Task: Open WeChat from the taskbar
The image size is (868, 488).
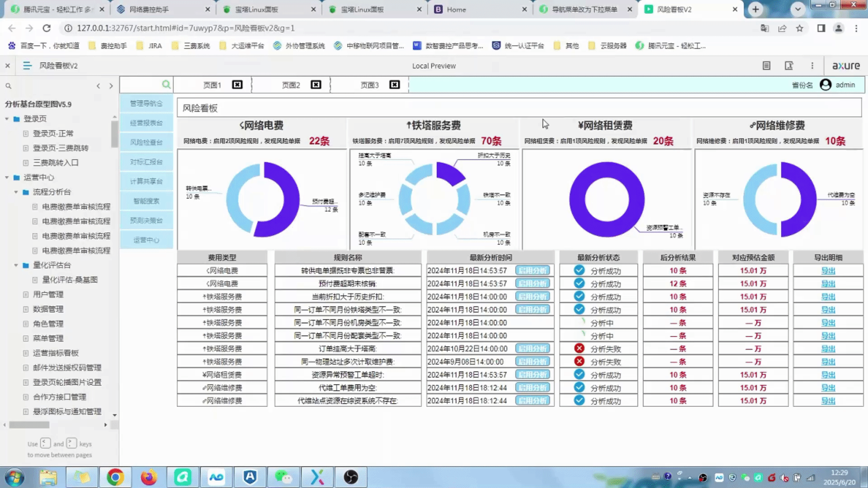Action: point(283,477)
